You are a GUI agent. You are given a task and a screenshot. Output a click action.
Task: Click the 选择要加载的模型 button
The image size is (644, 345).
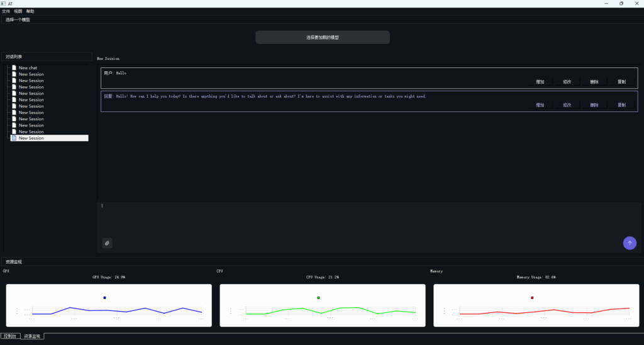tap(322, 38)
